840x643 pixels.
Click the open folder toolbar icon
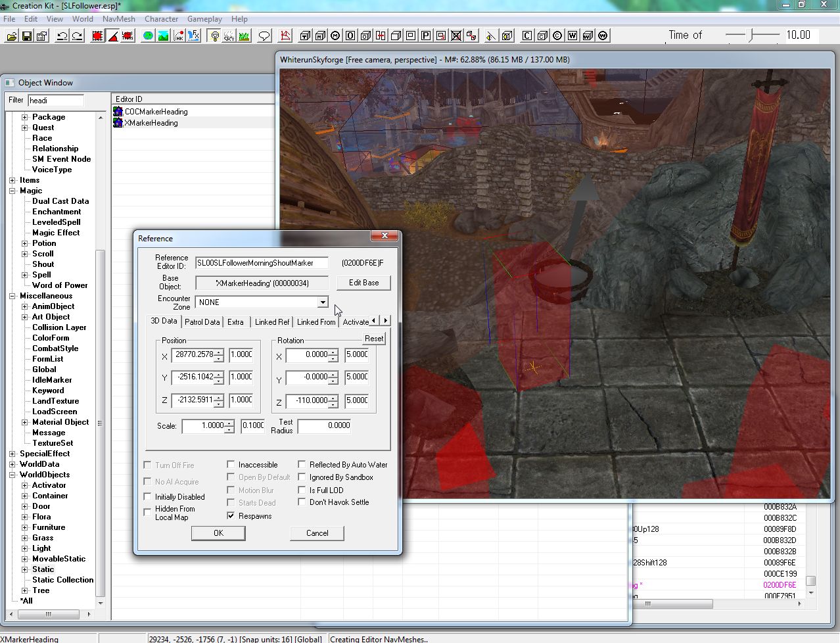pyautogui.click(x=11, y=36)
